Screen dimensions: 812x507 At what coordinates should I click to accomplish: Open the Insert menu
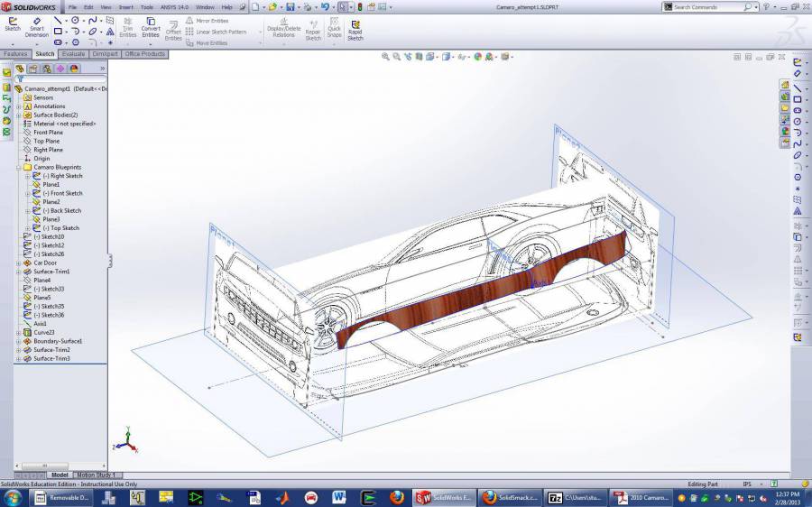125,7
